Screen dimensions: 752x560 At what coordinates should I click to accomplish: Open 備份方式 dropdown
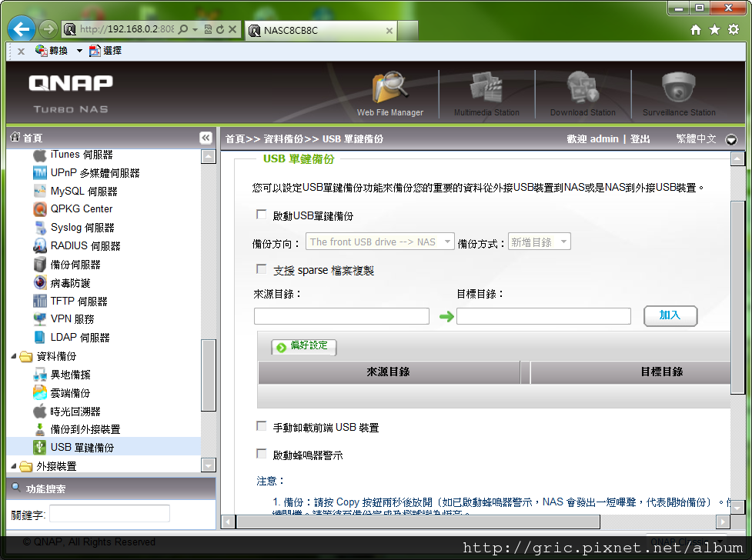click(x=540, y=242)
